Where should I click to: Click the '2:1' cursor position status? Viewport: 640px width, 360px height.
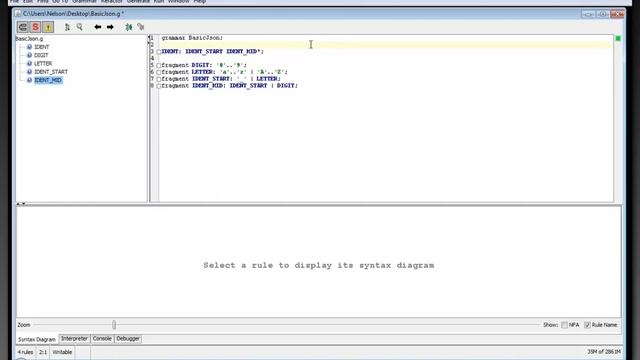[43, 352]
